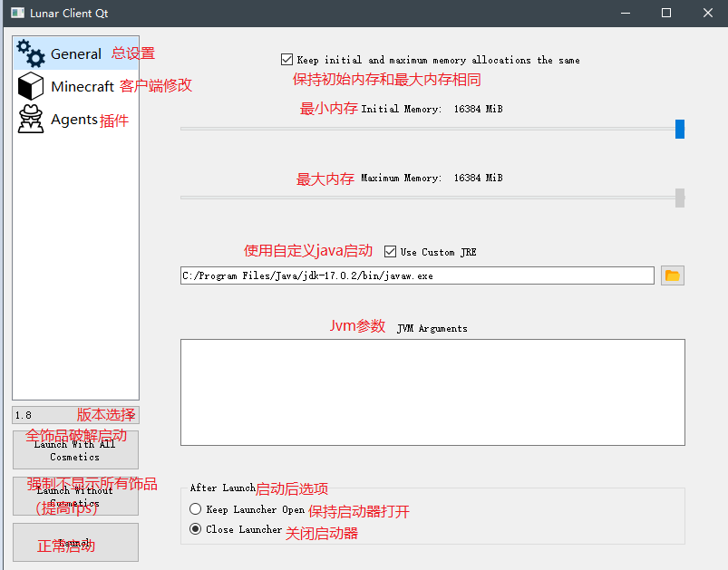
Task: Open the 1.8 version selection dropdown
Action: pyautogui.click(x=75, y=415)
